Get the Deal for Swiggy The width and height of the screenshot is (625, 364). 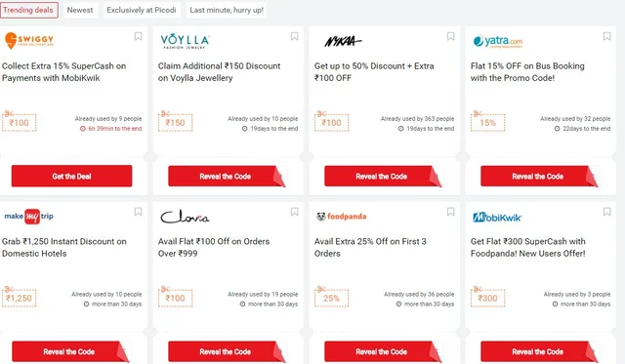tap(71, 176)
